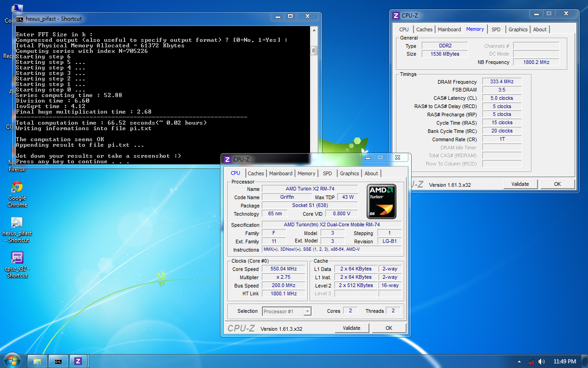Click the volume speaker tray icon
The height and width of the screenshot is (368, 588).
pos(542,362)
